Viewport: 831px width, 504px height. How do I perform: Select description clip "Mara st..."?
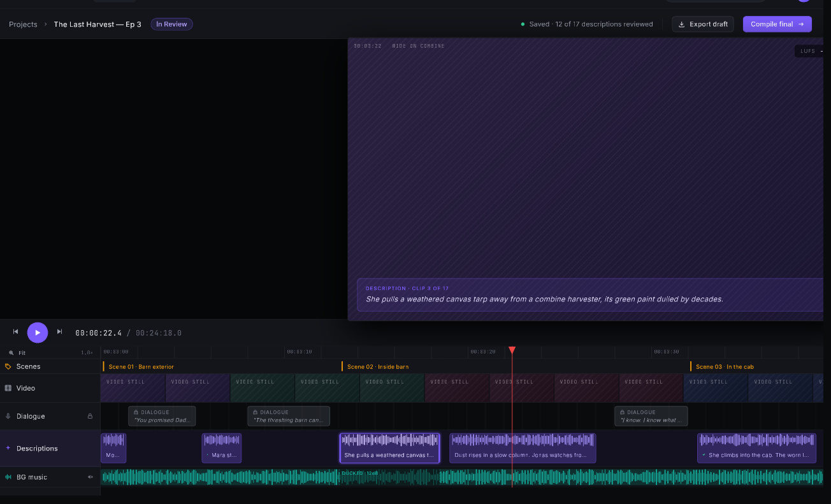pyautogui.click(x=222, y=448)
